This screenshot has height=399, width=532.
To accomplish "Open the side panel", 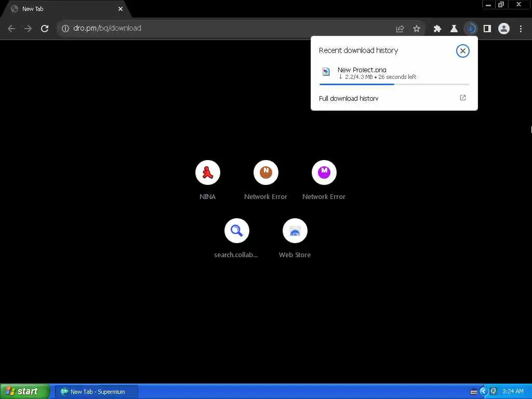I will click(487, 29).
